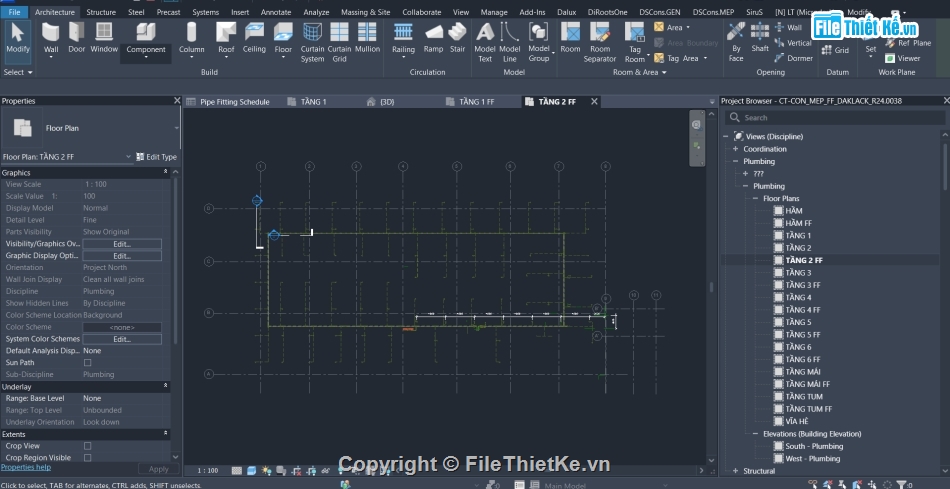Viewport: 950px width, 489px height.
Task: Click the Dormer opening tool
Action: tap(794, 58)
